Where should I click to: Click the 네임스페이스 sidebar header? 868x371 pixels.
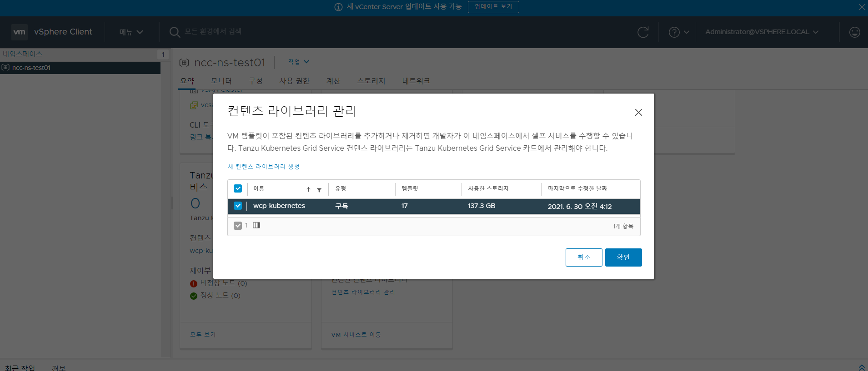coord(22,54)
